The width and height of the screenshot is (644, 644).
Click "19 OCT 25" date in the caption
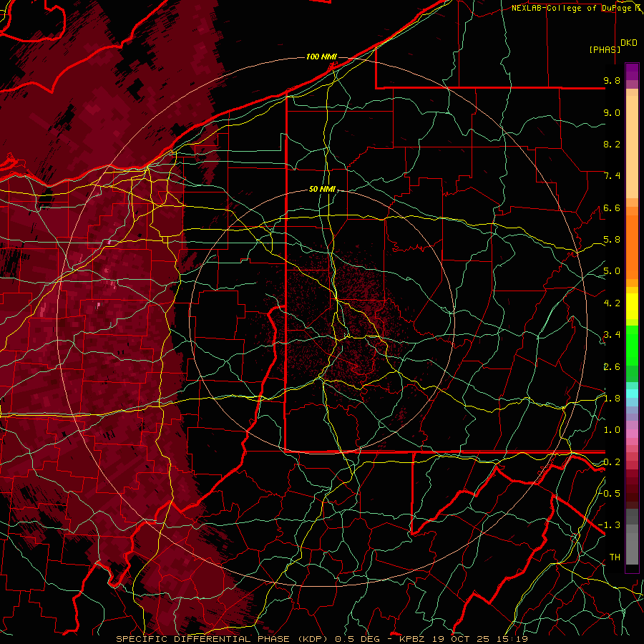coord(463,639)
